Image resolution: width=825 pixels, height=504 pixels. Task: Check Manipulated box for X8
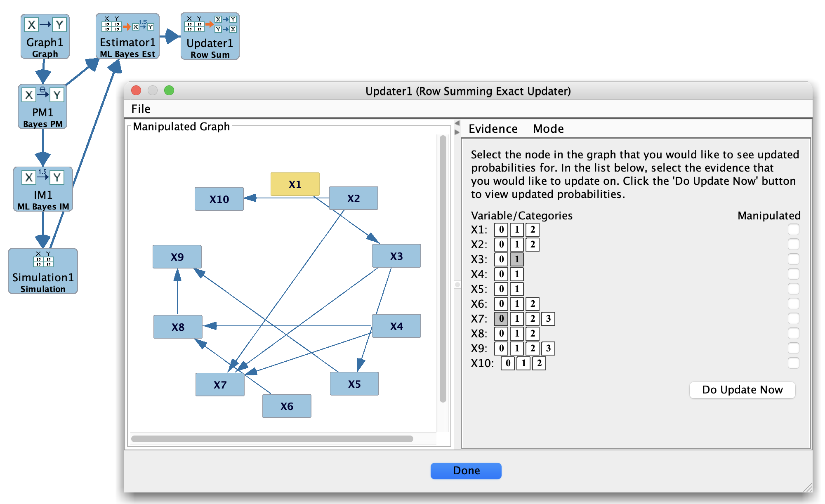point(793,333)
